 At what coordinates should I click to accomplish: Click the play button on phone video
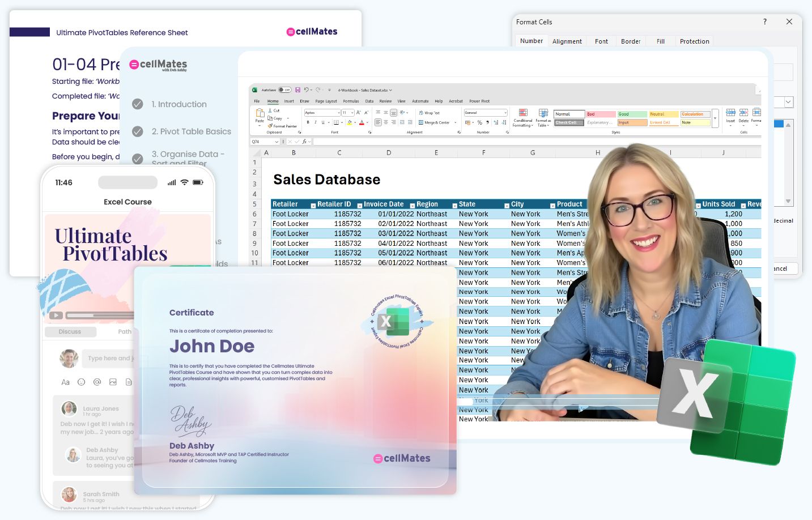tap(56, 316)
